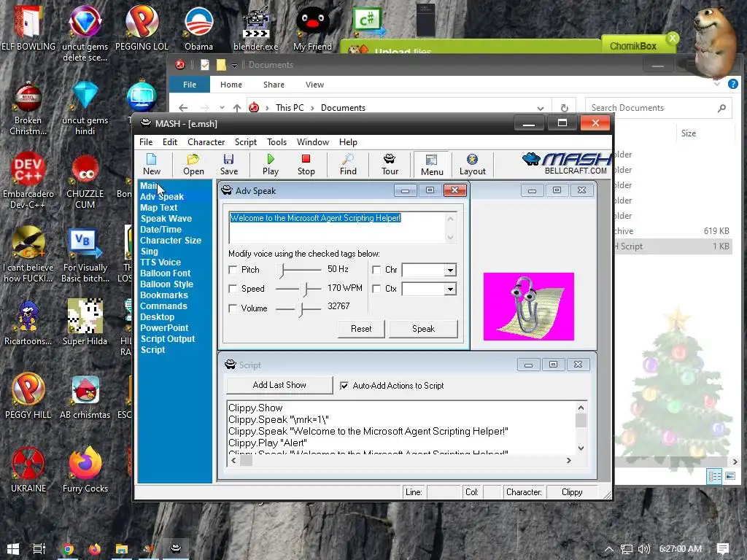Click the Reset button in Adv Speak
Screen dimensions: 747x560
pos(360,329)
